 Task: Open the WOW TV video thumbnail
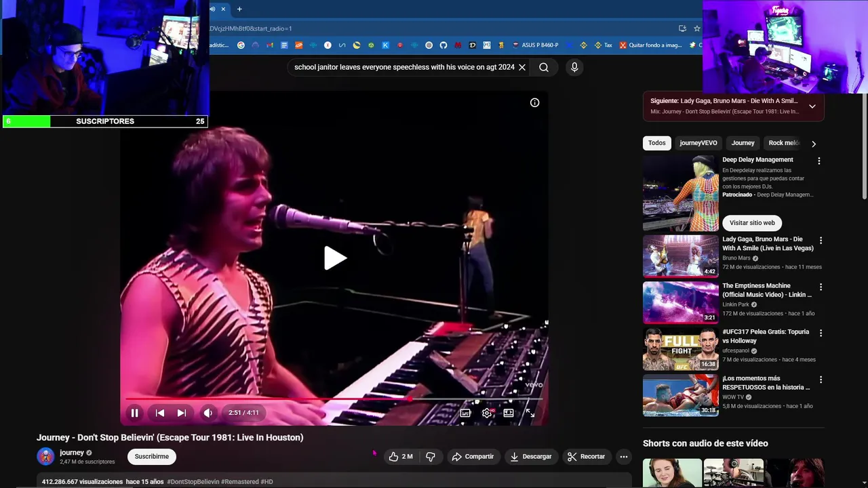(x=681, y=395)
